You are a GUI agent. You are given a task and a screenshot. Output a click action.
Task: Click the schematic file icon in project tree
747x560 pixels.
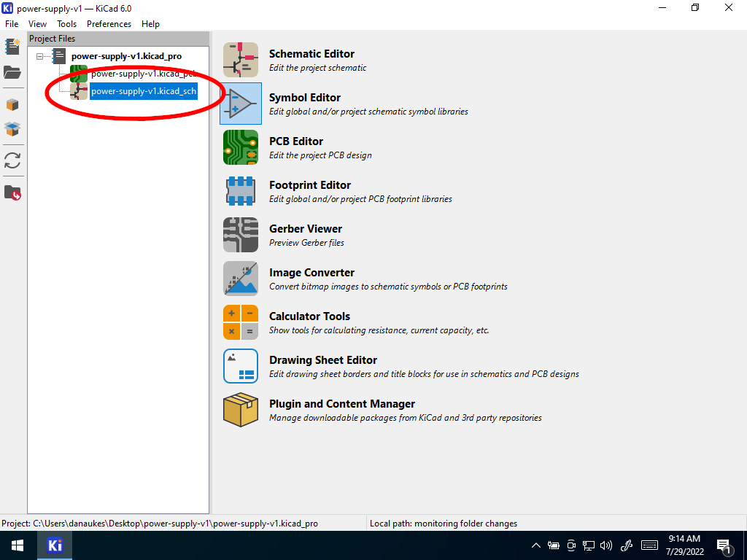click(x=79, y=91)
